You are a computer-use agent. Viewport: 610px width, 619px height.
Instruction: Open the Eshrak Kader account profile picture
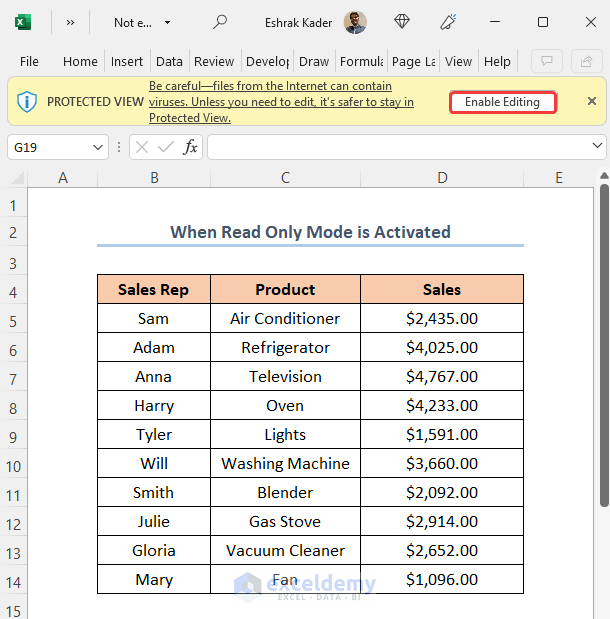[x=354, y=22]
